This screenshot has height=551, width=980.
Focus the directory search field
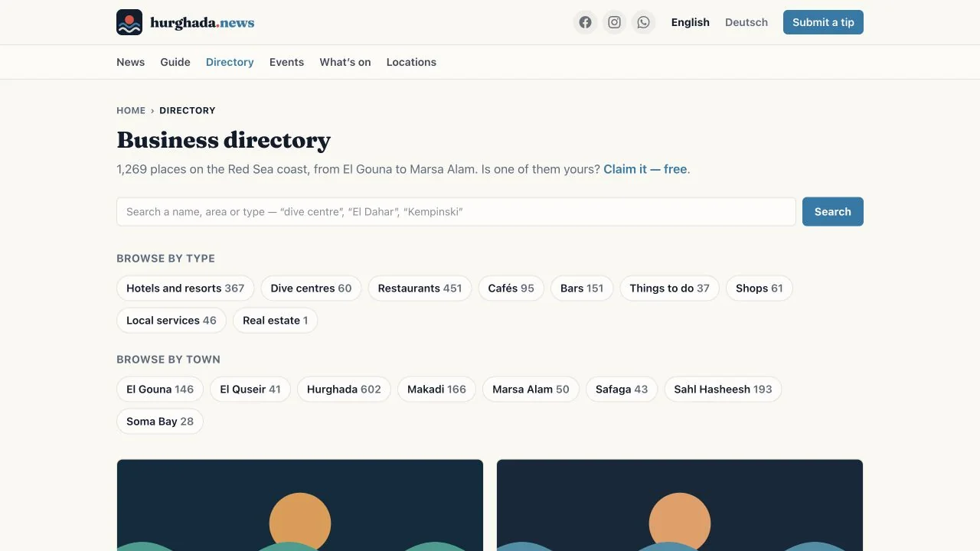click(x=456, y=212)
